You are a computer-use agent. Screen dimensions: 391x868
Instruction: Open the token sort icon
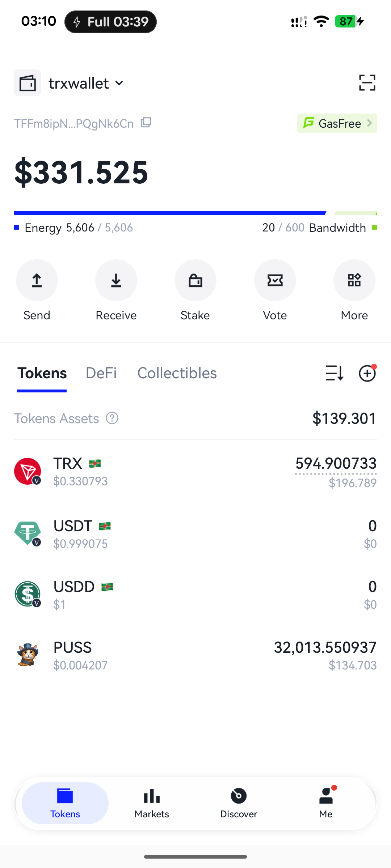(335, 373)
